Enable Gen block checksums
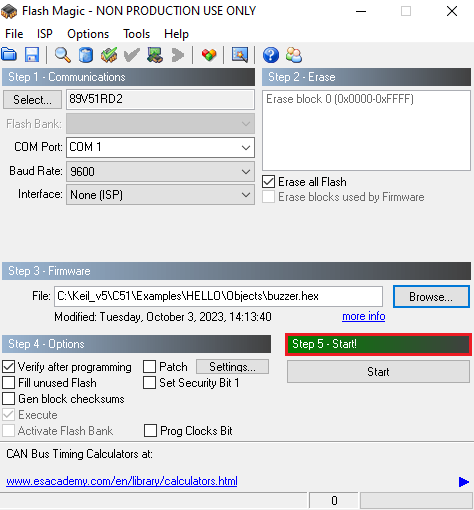This screenshot has width=474, height=510. pyautogui.click(x=8, y=399)
